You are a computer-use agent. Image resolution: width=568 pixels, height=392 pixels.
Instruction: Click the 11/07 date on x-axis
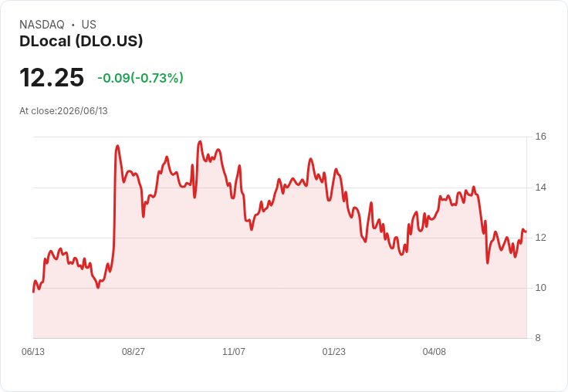[234, 352]
